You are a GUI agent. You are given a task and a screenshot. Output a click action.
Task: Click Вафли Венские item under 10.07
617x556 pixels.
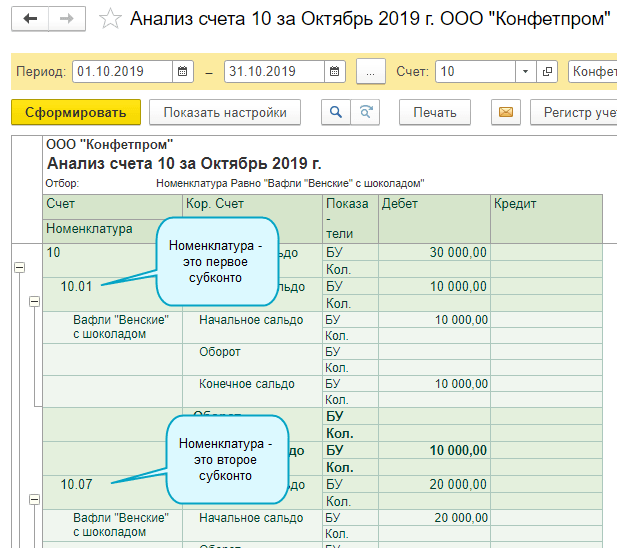tap(121, 525)
